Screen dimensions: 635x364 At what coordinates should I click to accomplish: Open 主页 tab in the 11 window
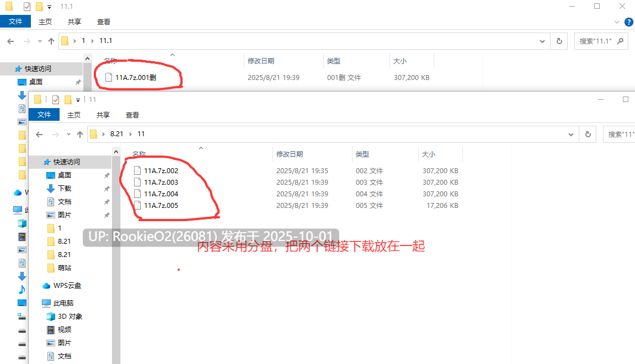[74, 115]
